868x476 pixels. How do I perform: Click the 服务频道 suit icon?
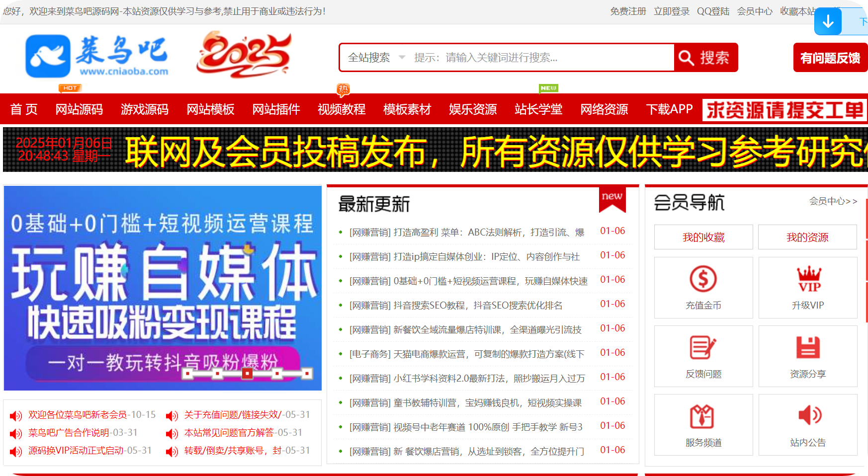pyautogui.click(x=702, y=416)
